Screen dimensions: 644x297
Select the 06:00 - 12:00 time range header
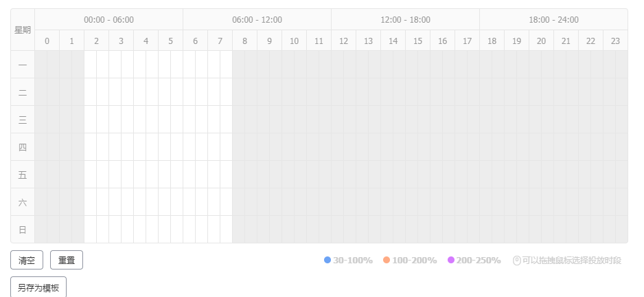(257, 20)
